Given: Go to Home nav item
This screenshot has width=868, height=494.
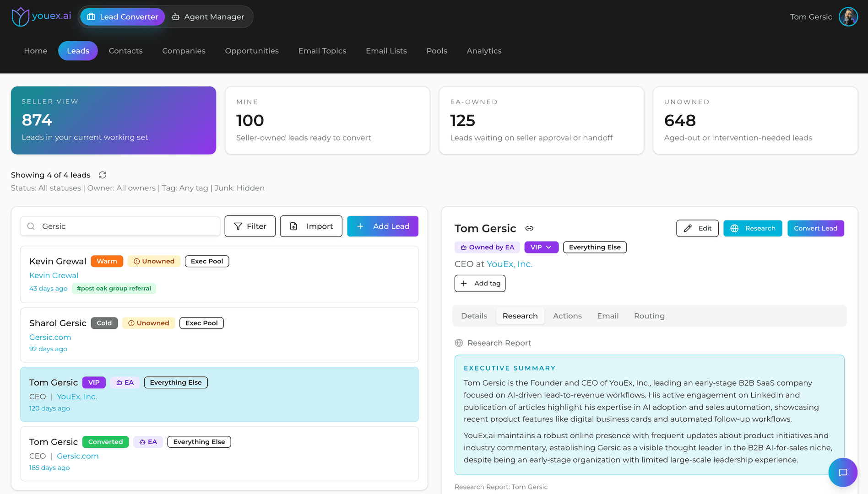Looking at the screenshot, I should pyautogui.click(x=36, y=51).
